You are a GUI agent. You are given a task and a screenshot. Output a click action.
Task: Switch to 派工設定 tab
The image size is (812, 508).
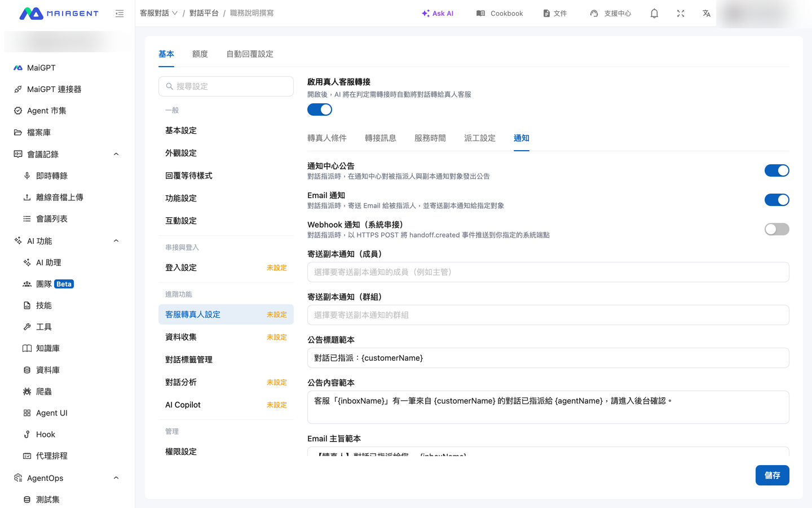(480, 138)
